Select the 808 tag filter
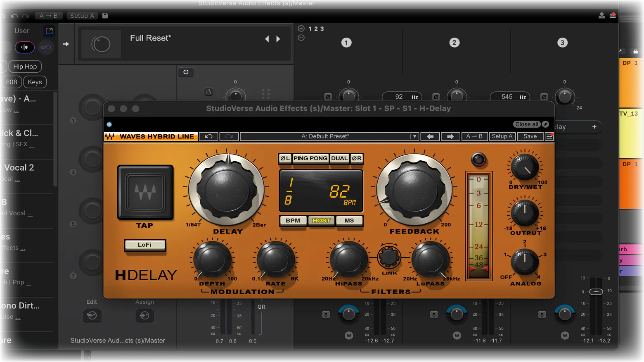This screenshot has height=362, width=644. tap(12, 82)
